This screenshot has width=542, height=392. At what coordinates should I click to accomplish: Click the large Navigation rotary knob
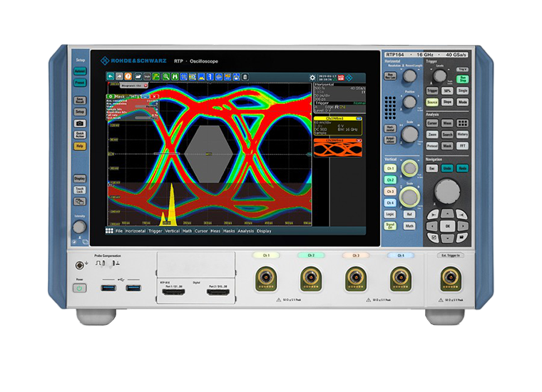pyautogui.click(x=447, y=191)
